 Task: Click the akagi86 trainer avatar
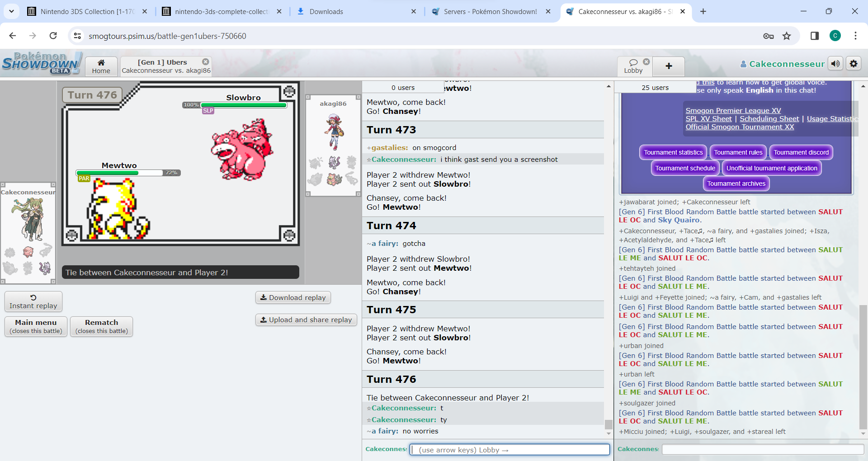(334, 132)
